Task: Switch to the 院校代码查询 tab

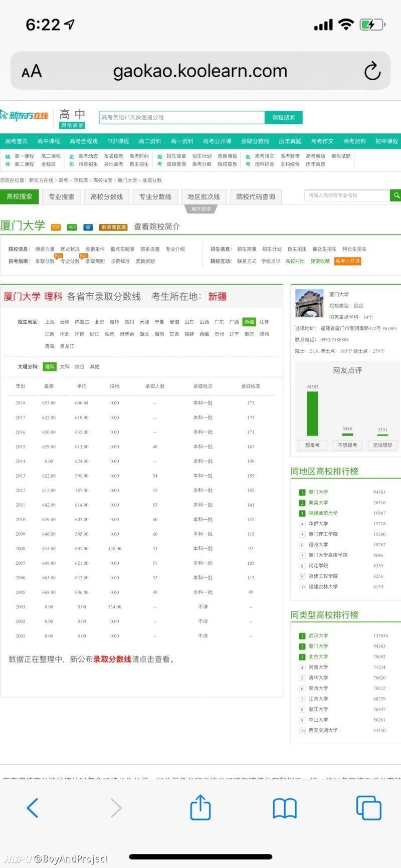Action: click(x=256, y=196)
